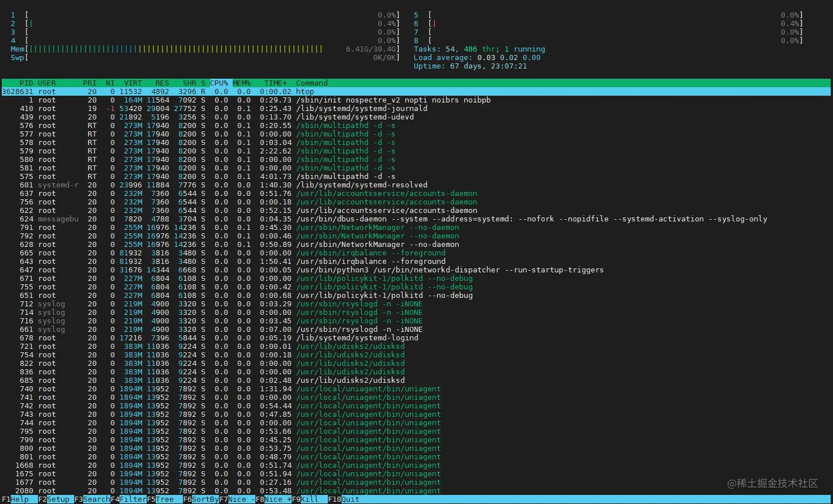Select irqbalance main process PID 643

[416, 262]
